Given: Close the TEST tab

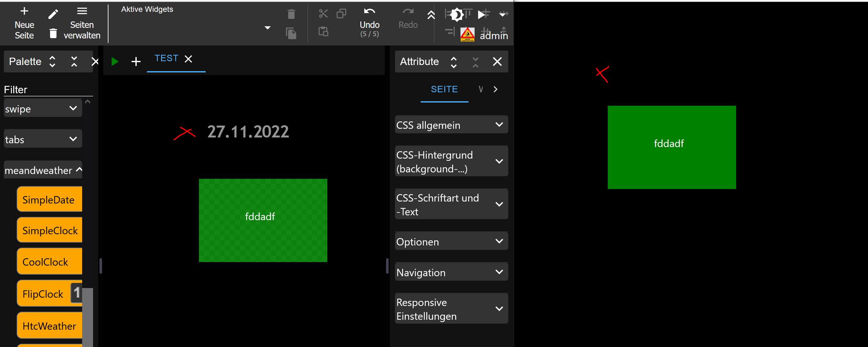Looking at the screenshot, I should coord(188,59).
